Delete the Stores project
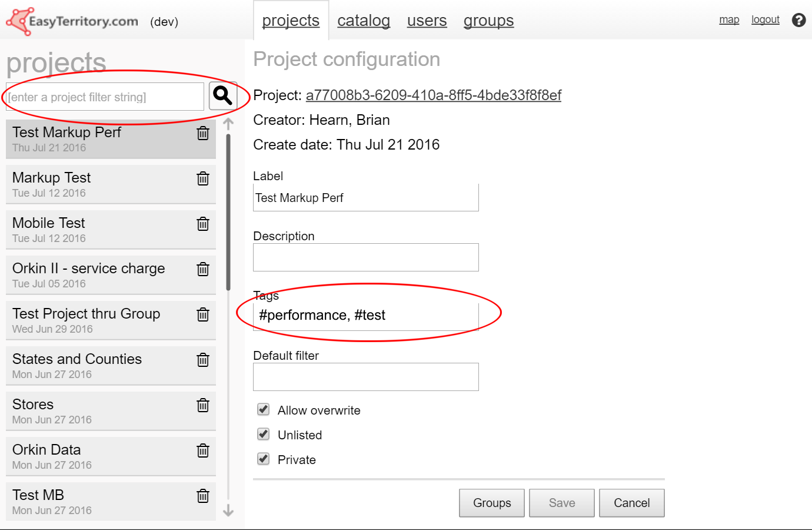812x530 pixels. click(x=203, y=405)
